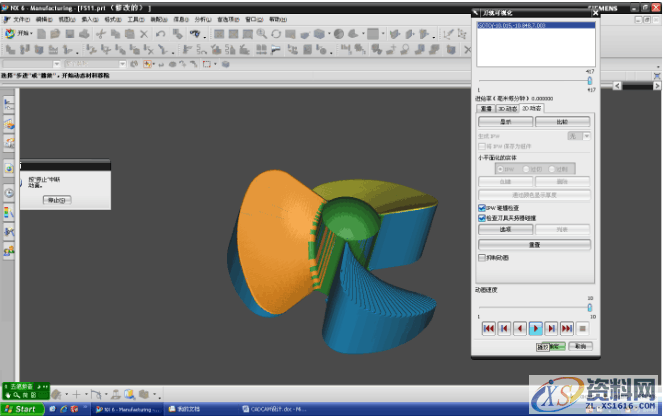Switch to the 3D 动态 tab
This screenshot has height=419, width=663.
click(x=510, y=108)
